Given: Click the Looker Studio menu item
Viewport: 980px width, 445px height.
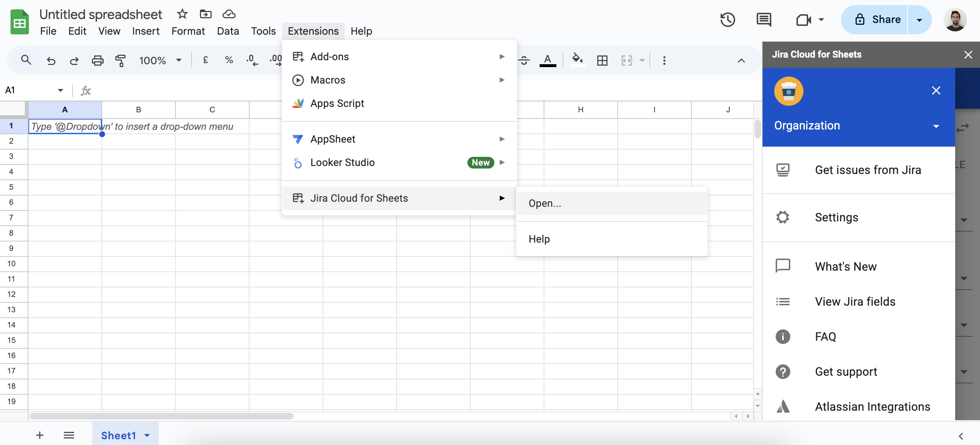Looking at the screenshot, I should (398, 163).
